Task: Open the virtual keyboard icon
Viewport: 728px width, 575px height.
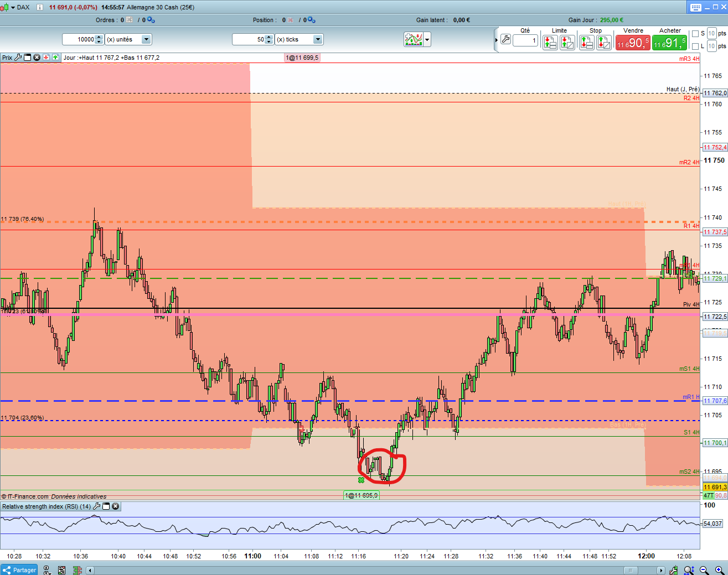Action: (696, 7)
